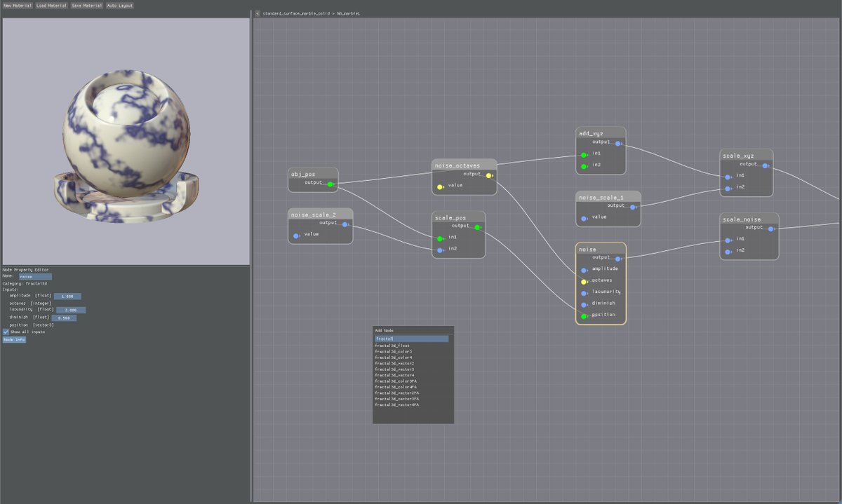Select fractal3d_color3 in the Add Node popup
Viewport: 842px width, 504px height.
pos(393,352)
